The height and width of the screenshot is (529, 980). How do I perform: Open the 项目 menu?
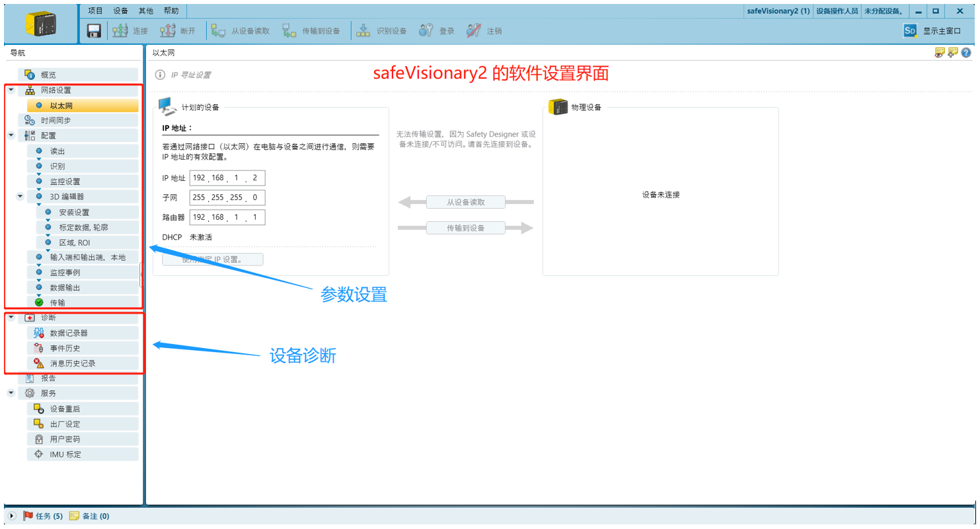[96, 11]
